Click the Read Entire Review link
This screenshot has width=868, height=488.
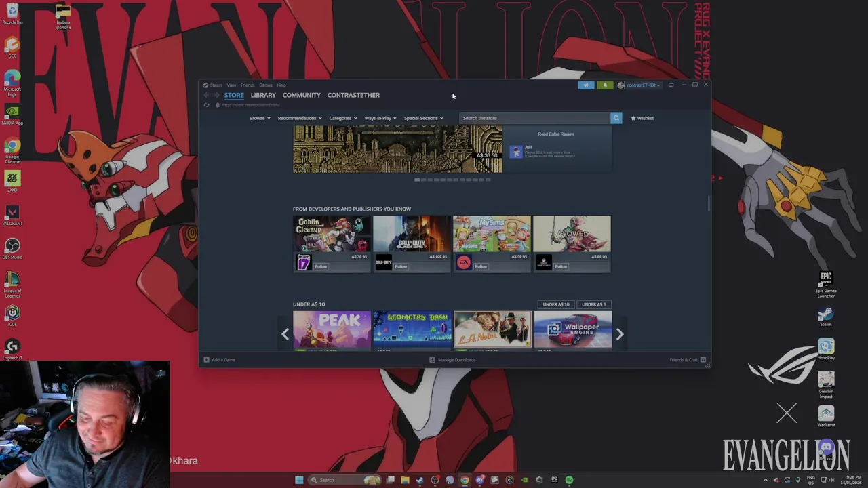coord(556,134)
